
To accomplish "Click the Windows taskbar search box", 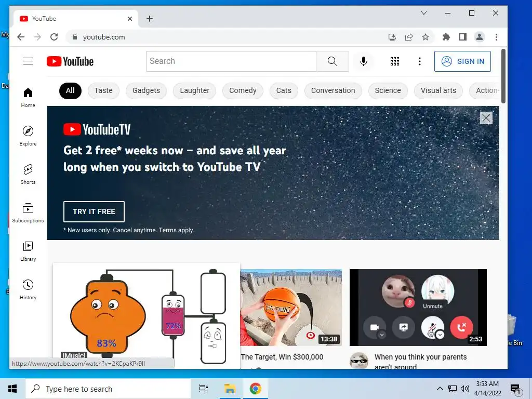I will click(108, 389).
